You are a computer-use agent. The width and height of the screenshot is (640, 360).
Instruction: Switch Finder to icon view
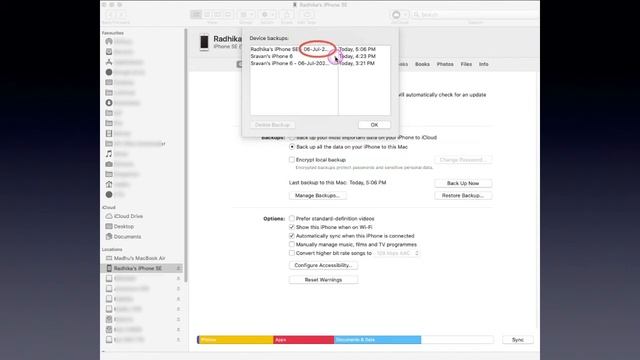(196, 15)
